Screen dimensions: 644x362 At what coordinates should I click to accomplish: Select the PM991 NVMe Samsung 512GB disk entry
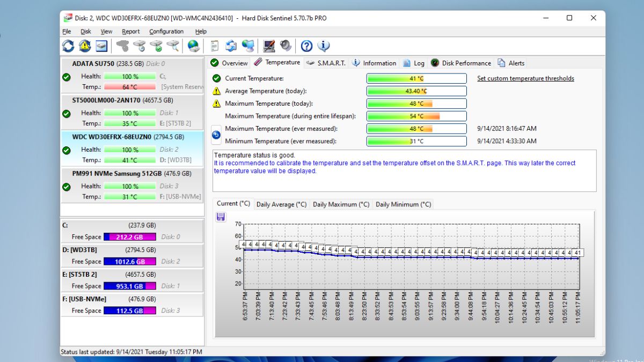click(x=132, y=184)
